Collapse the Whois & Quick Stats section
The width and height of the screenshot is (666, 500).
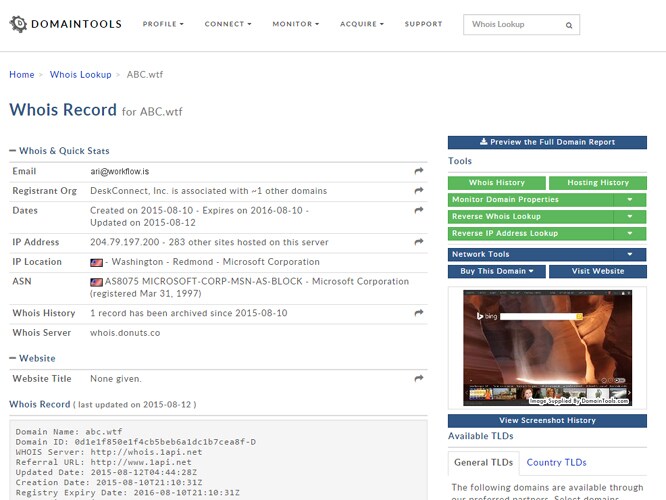coord(13,151)
